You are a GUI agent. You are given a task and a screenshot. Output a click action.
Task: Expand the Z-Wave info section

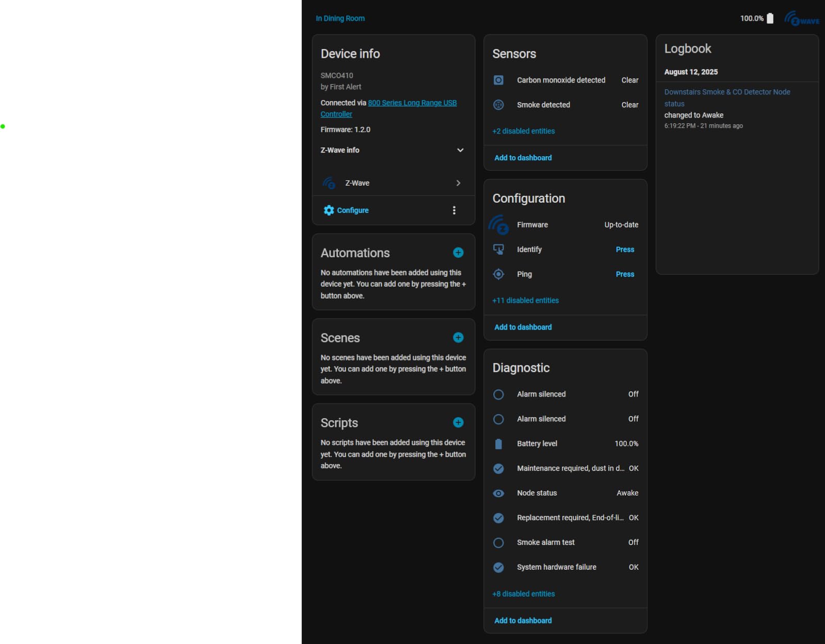click(x=460, y=150)
